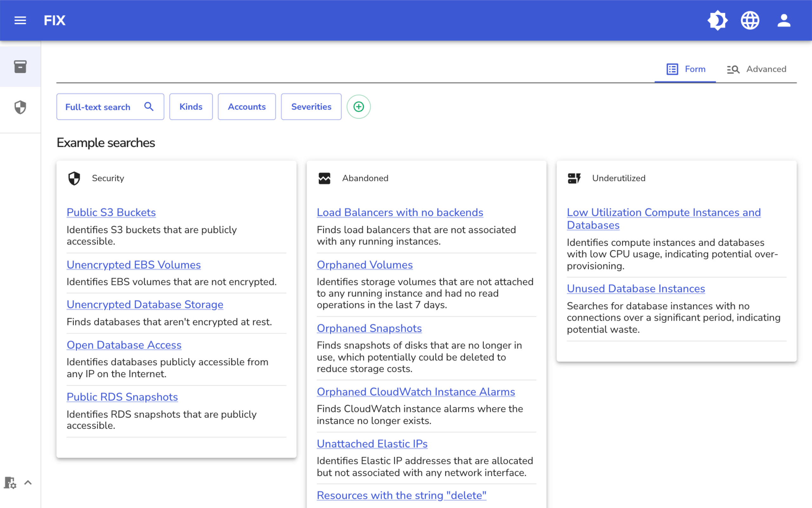Open Unencrypted EBS Volumes search
Image resolution: width=812 pixels, height=508 pixels.
[x=134, y=265]
